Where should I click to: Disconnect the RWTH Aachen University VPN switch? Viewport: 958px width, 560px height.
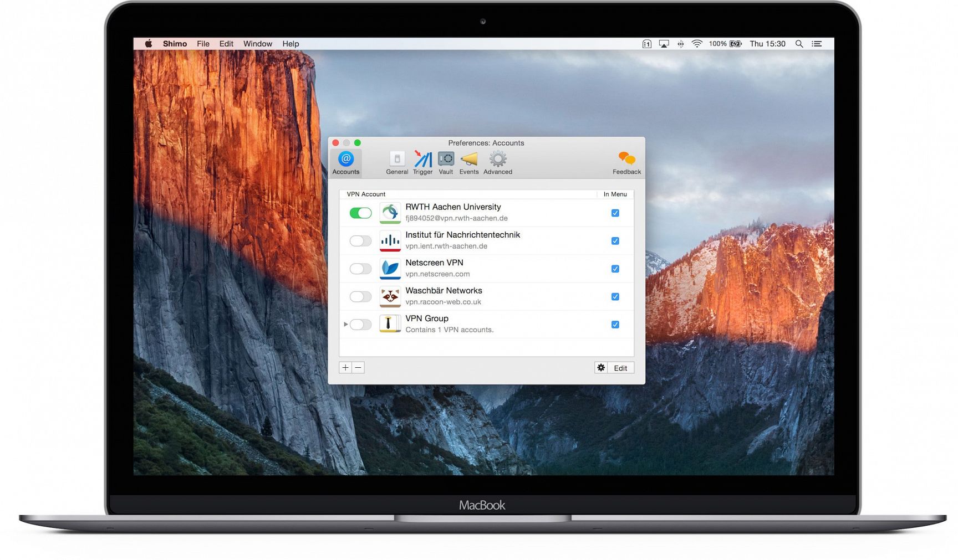360,213
